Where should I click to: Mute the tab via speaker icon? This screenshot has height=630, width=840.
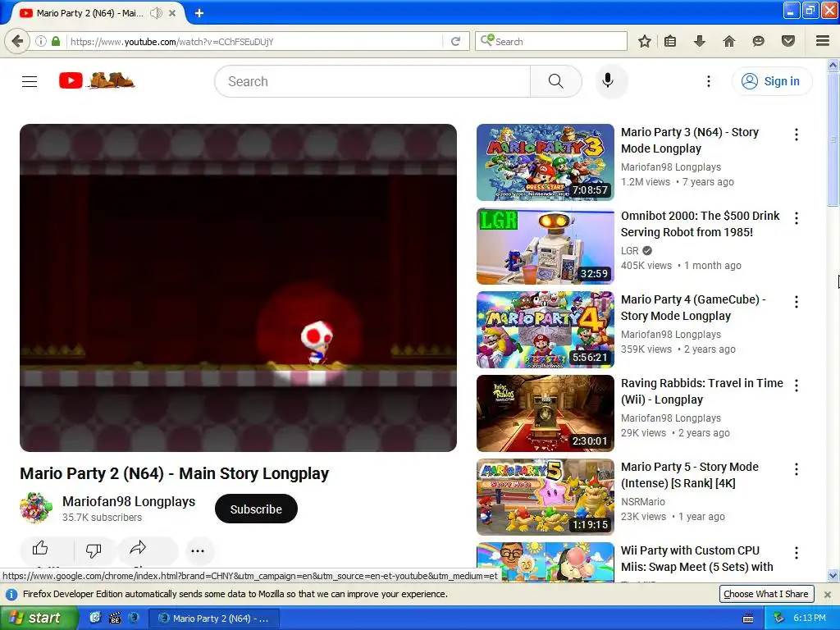tap(156, 13)
